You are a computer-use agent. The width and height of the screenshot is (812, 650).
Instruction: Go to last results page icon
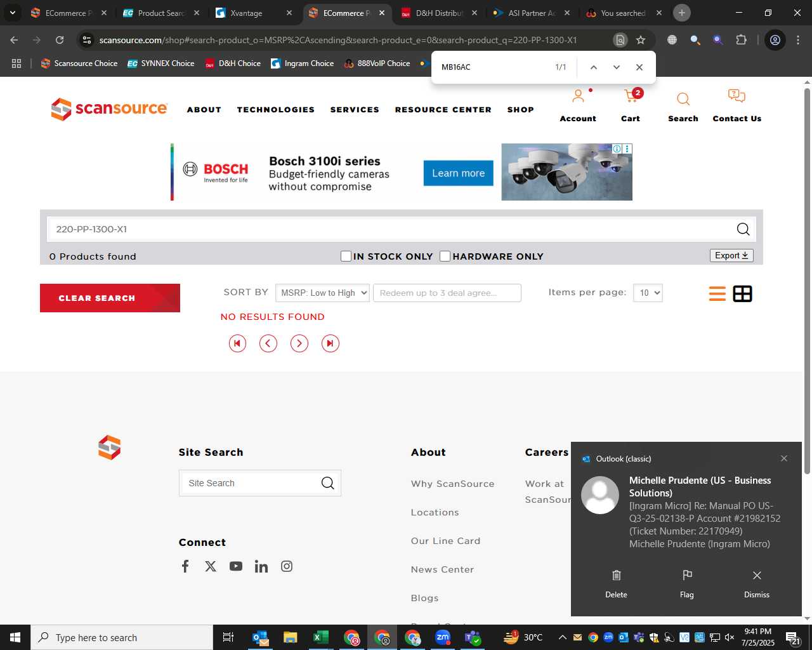tap(331, 343)
